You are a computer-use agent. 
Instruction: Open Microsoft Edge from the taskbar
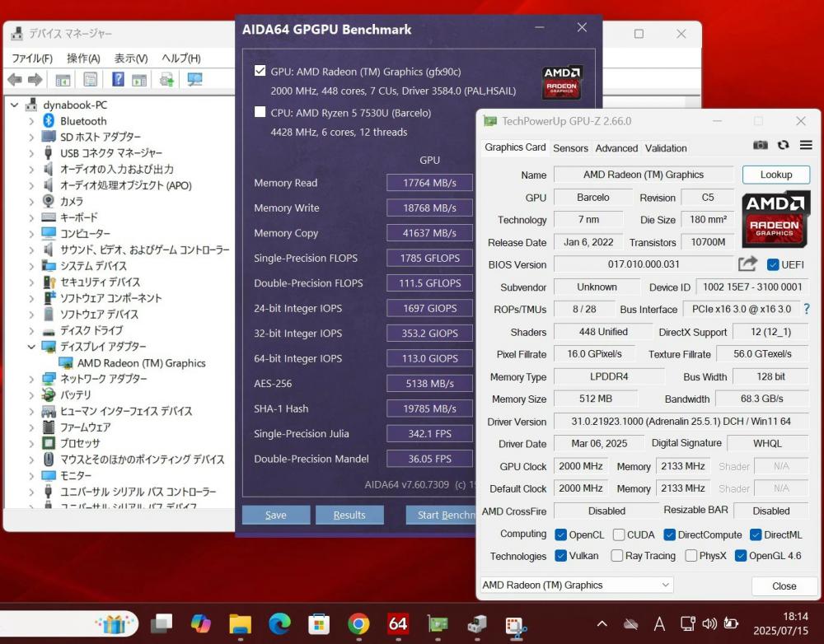tap(279, 623)
